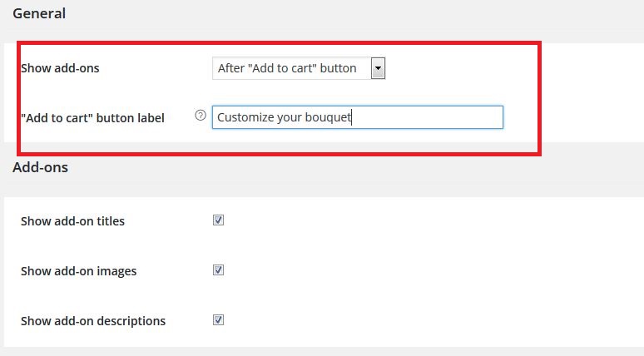The image size is (644, 356).
Task: Click the 'Show add-on descriptions' label text
Action: 93,321
